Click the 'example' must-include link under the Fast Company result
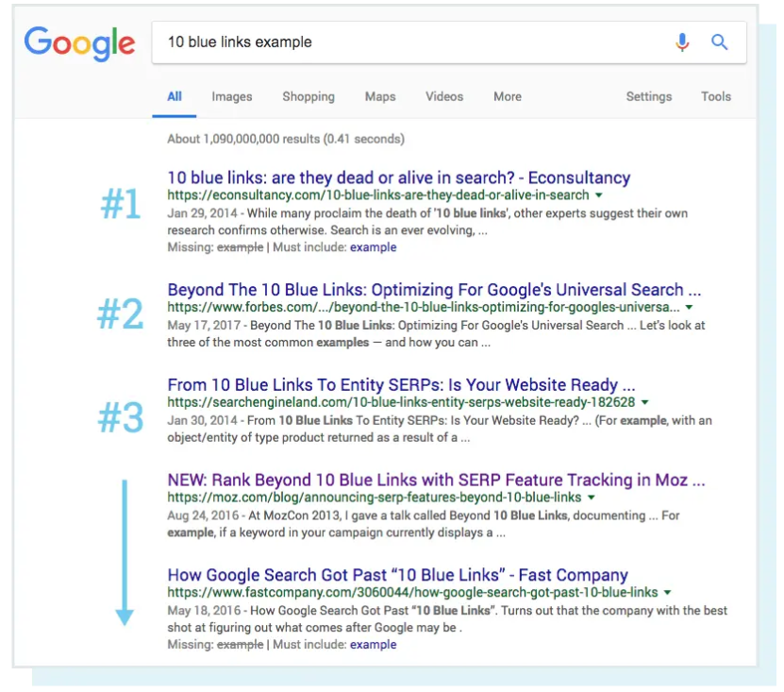This screenshot has height=692, width=784. coord(373,645)
